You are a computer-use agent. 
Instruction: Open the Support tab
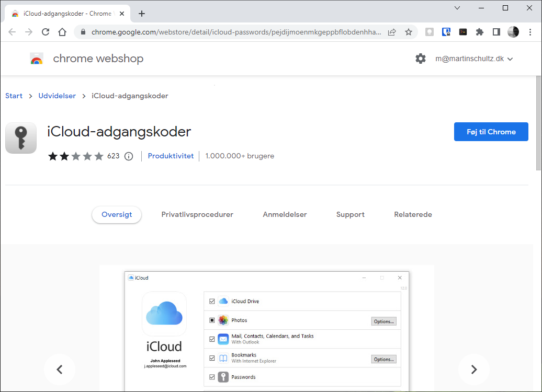351,214
